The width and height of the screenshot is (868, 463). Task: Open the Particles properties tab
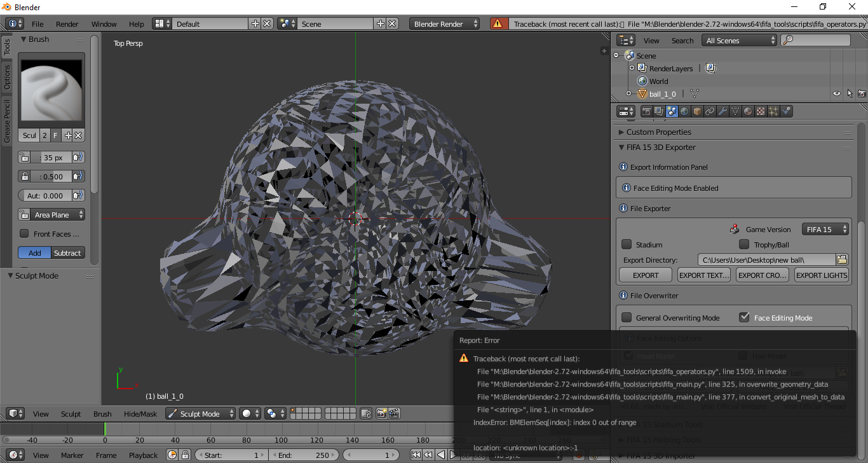coord(773,111)
